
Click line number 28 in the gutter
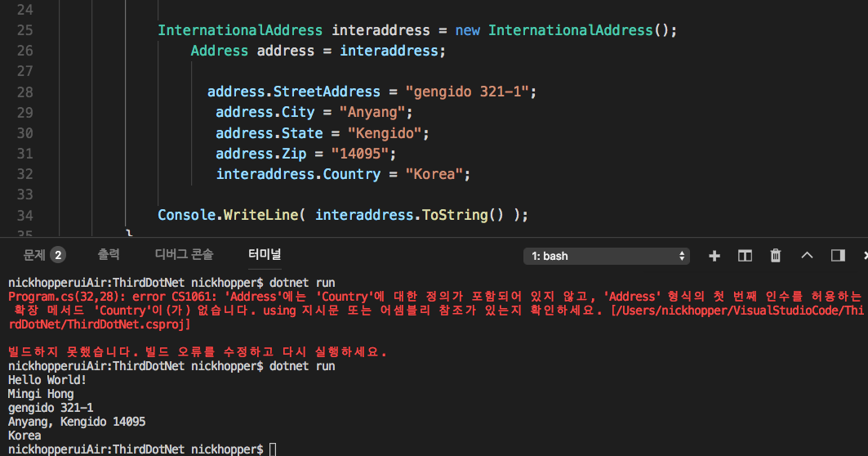(x=25, y=92)
